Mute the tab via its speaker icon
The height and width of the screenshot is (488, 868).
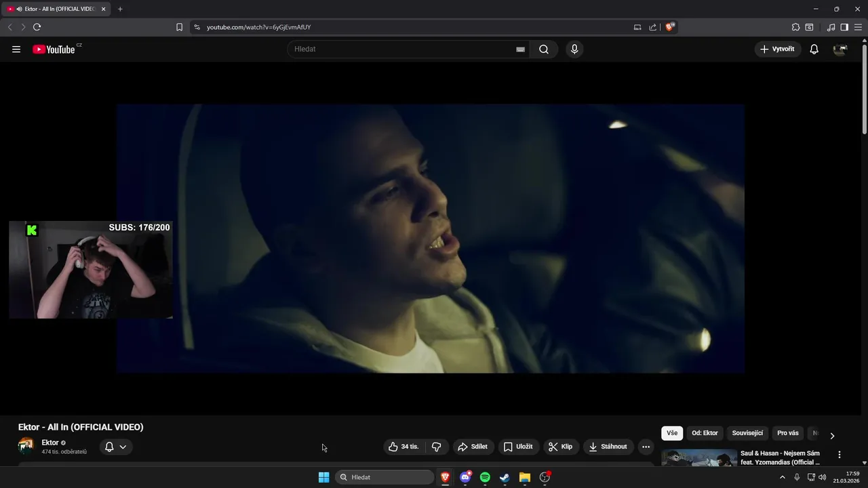19,9
